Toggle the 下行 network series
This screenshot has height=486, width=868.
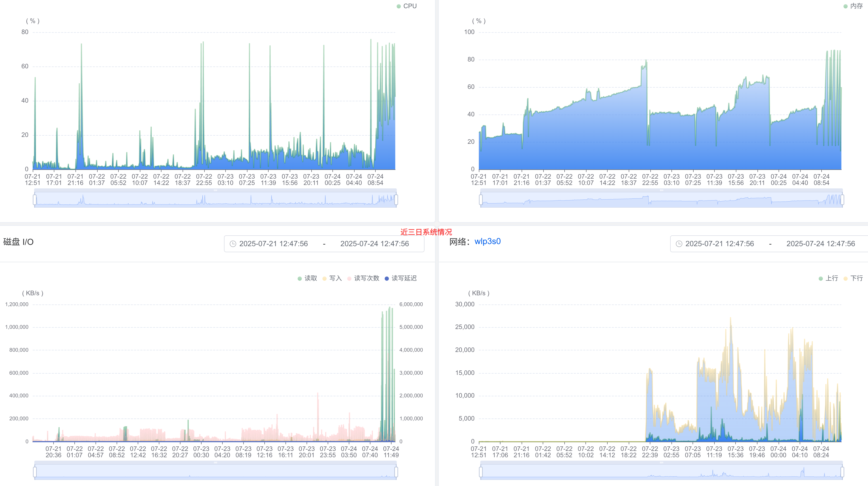click(x=853, y=278)
